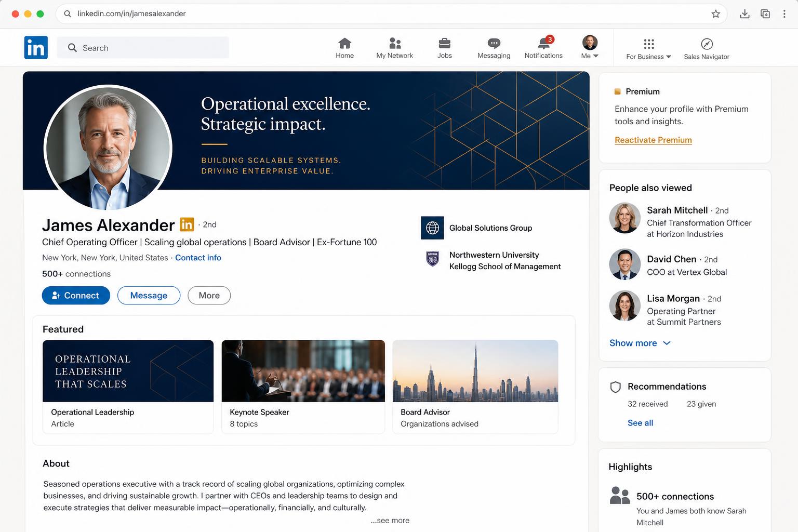The width and height of the screenshot is (798, 532).
Task: Click COO at Vertex Global text
Action: point(687,272)
